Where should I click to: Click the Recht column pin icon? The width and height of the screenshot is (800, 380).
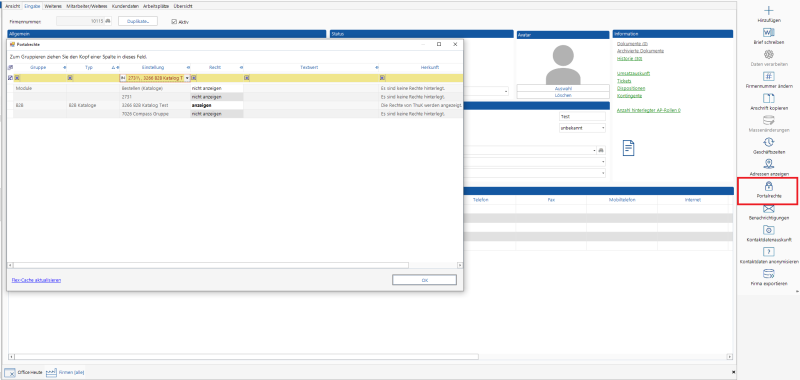click(241, 67)
